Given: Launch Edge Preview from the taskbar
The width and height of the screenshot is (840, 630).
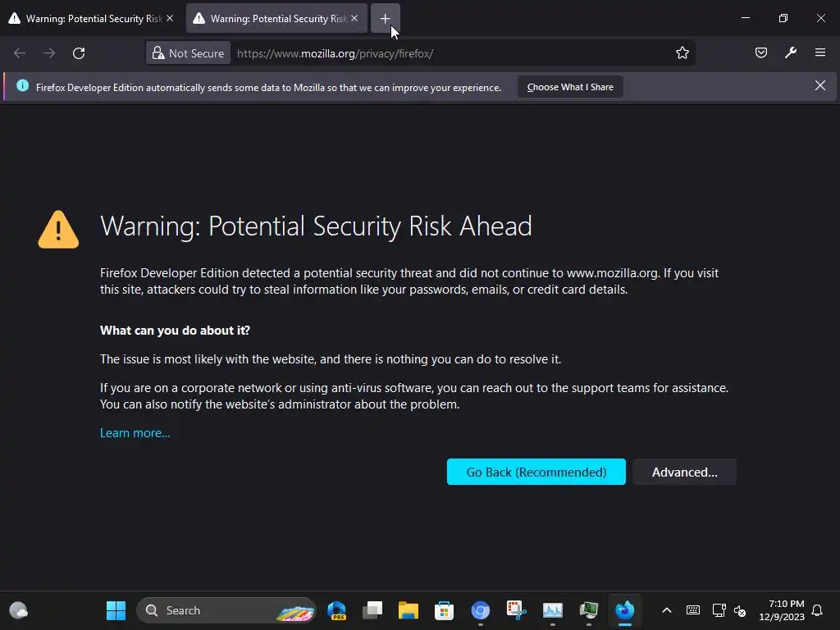Looking at the screenshot, I should (336, 610).
